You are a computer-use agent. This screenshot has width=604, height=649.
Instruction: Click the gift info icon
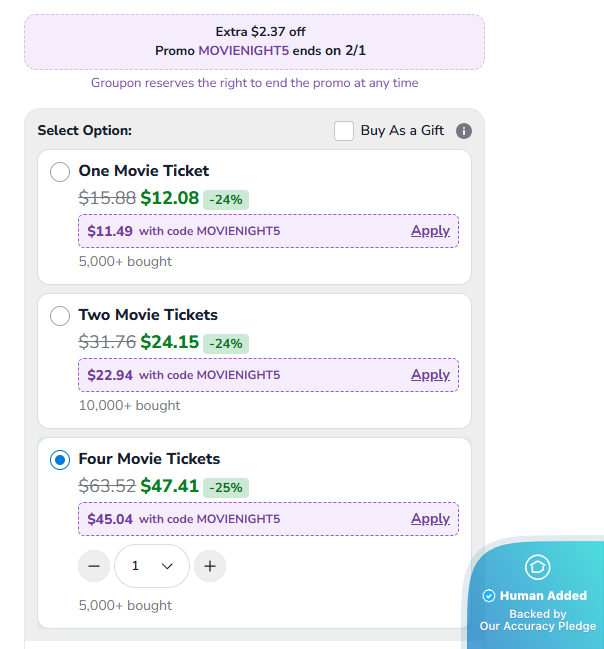point(463,131)
